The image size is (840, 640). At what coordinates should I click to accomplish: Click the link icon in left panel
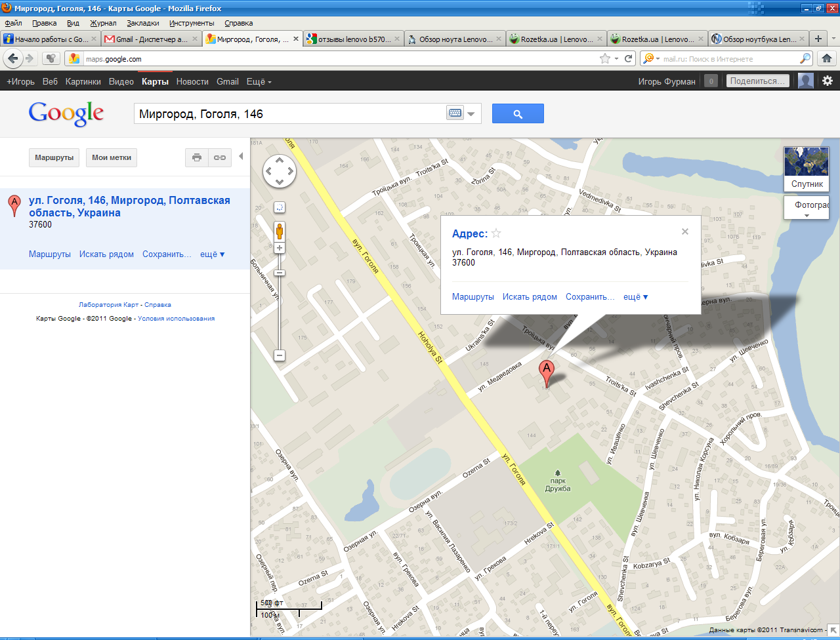pos(220,157)
